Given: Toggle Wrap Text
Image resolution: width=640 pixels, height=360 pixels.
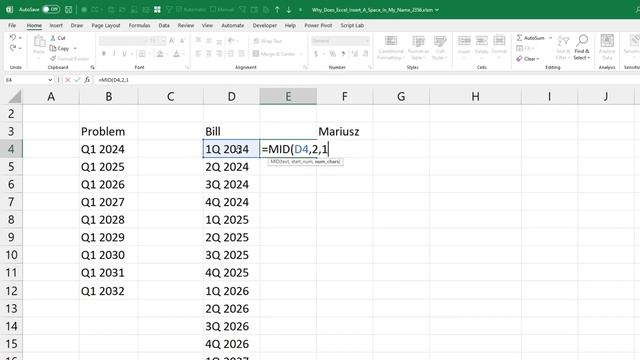Looking at the screenshot, I should point(268,41).
